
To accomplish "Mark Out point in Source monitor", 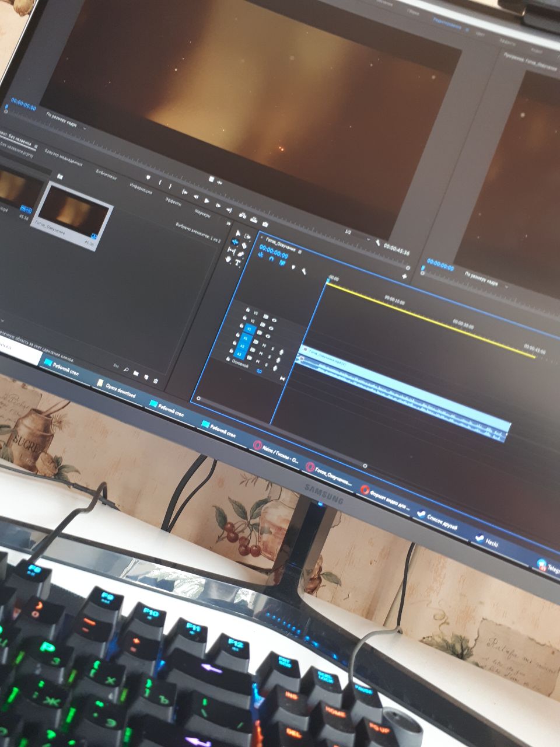I will tap(170, 186).
